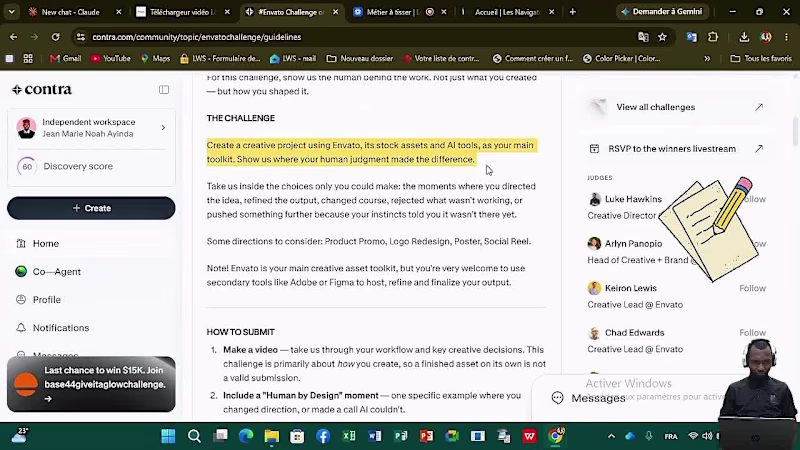The width and height of the screenshot is (800, 450).
Task: Go back in browser
Action: click(x=13, y=37)
